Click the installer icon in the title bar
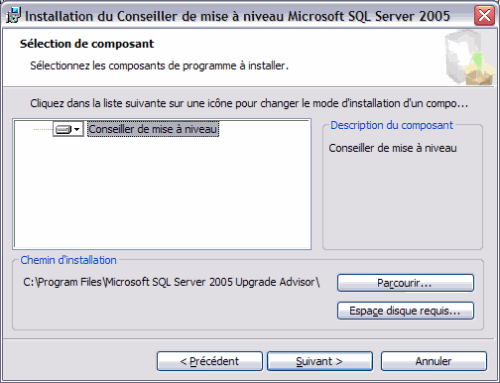Viewport: 500px width, 383px height. point(13,16)
